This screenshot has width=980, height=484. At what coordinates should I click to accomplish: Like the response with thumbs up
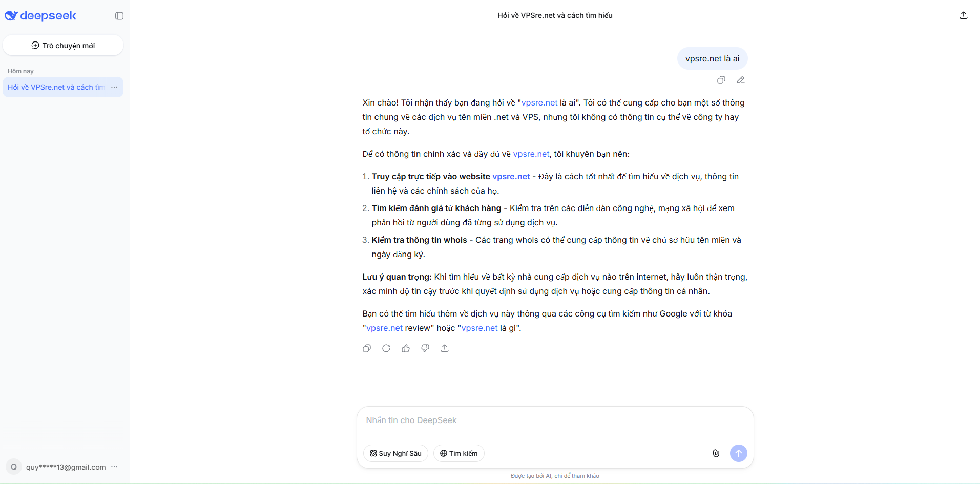click(406, 348)
